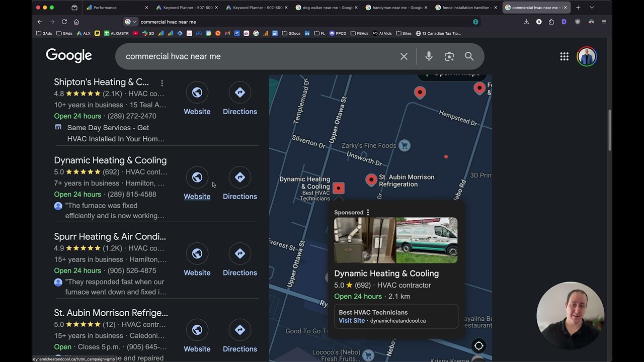
Task: Open St. Aubin Morrison Refrige... listing title
Action: pyautogui.click(x=111, y=313)
